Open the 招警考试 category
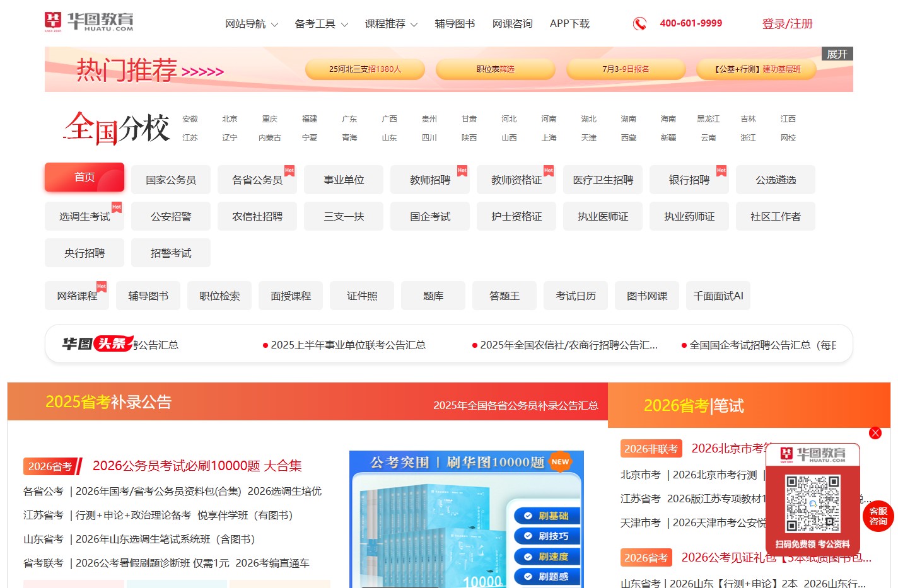Image resolution: width=898 pixels, height=588 pixels. click(171, 253)
